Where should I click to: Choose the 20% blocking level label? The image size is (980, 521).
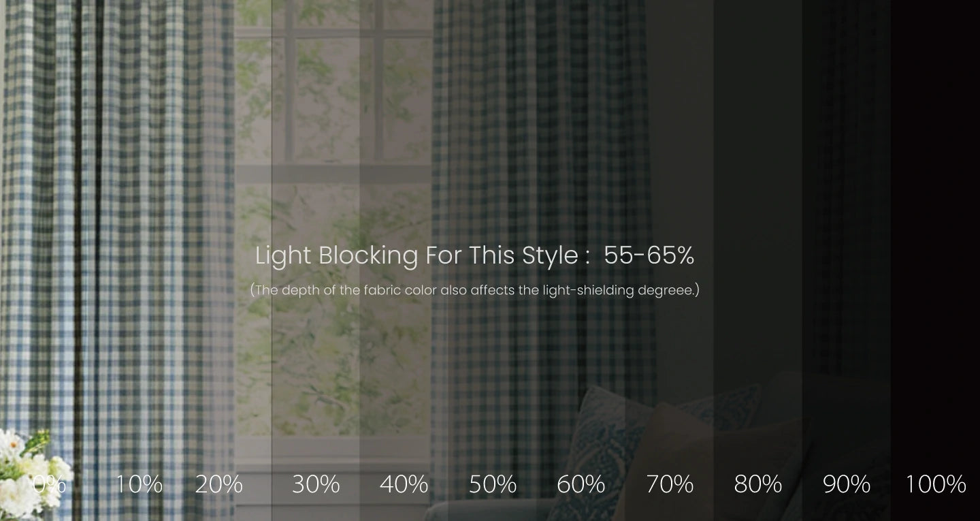(x=218, y=484)
